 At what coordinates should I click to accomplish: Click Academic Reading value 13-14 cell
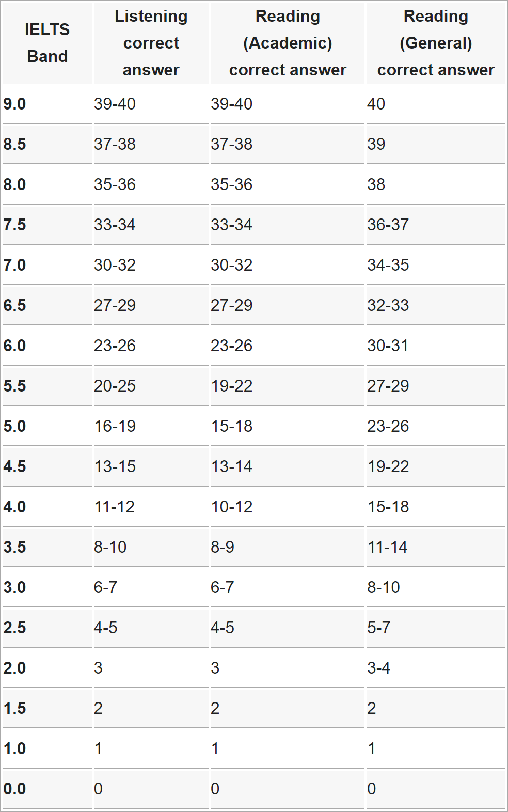tap(231, 466)
